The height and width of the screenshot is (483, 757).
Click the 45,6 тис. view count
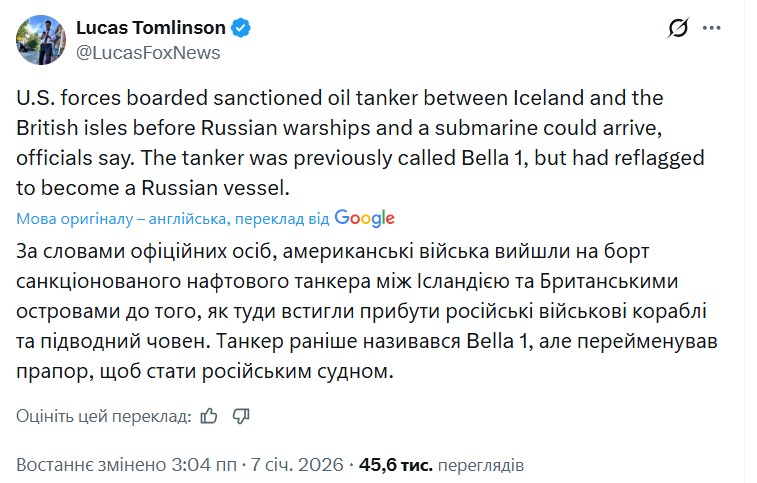tap(395, 465)
